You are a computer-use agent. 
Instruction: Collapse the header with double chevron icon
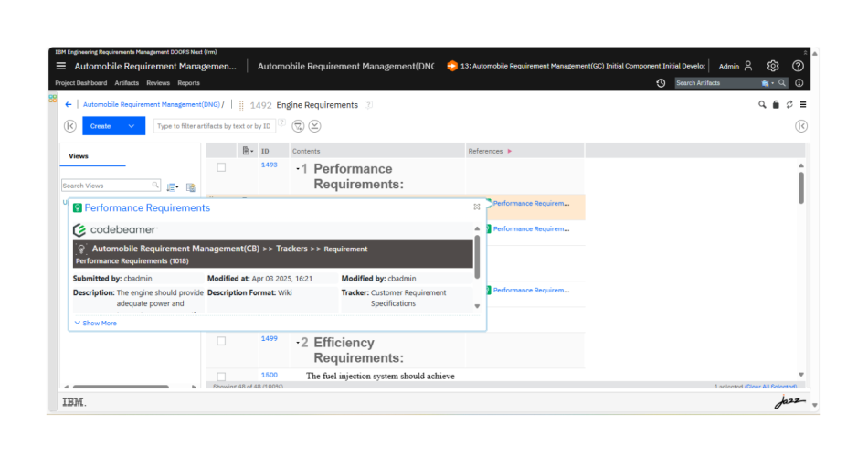click(805, 53)
